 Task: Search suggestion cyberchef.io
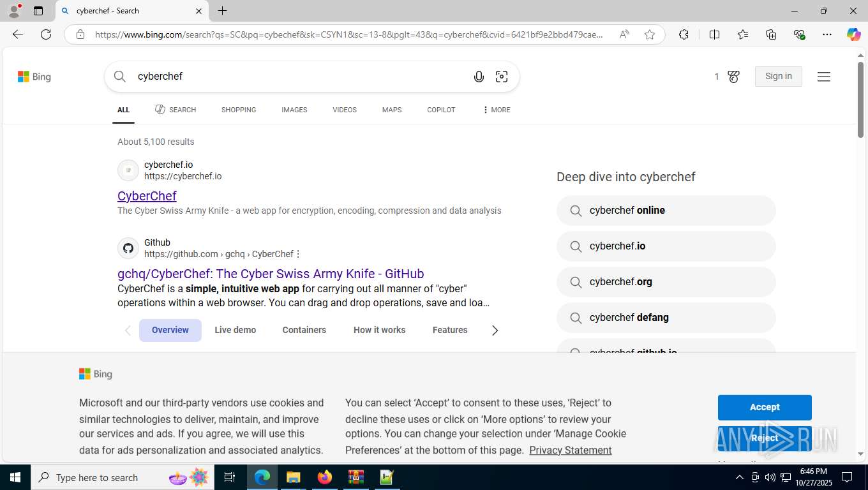point(666,246)
